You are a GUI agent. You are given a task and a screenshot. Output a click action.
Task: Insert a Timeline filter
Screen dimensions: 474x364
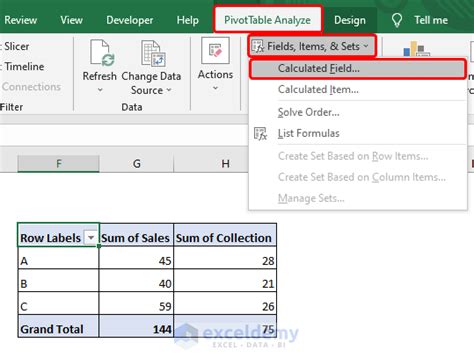[23, 67]
